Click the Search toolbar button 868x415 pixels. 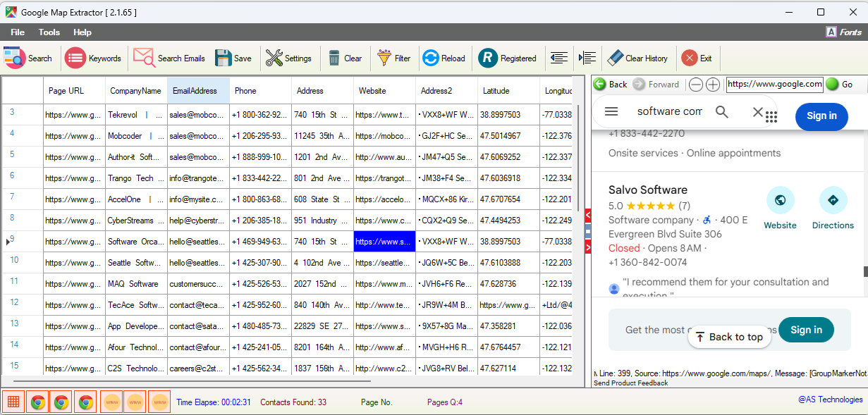point(28,58)
